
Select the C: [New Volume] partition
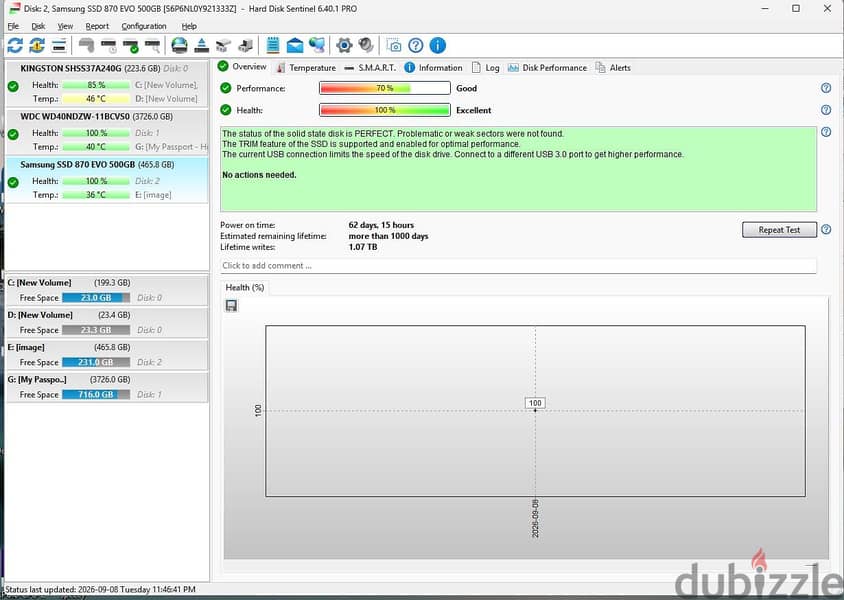[107, 290]
